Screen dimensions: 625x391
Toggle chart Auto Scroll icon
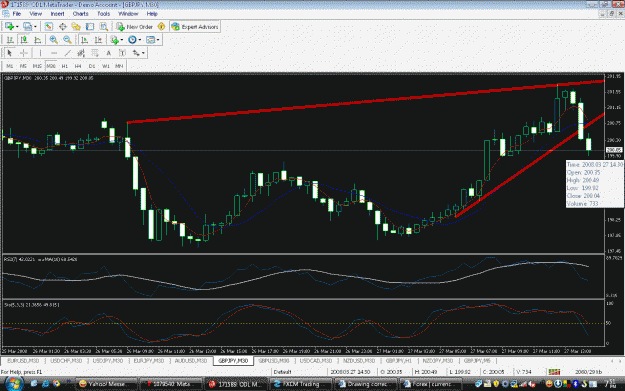(84, 40)
